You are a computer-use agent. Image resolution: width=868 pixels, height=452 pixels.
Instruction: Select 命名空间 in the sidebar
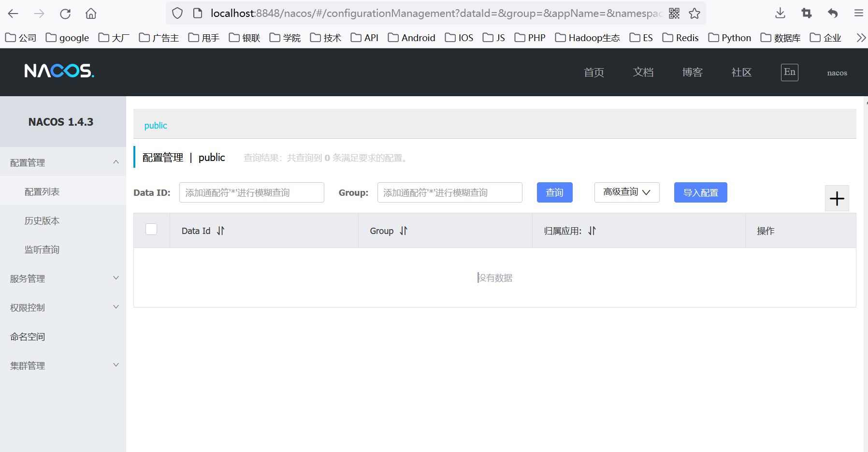point(28,337)
